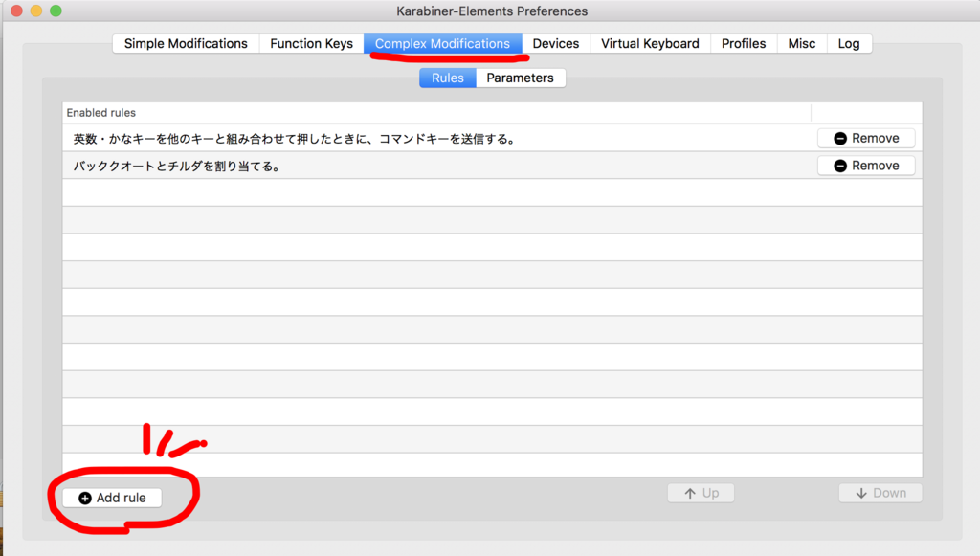
Task: Remove the 英数・かなキー command key rule
Action: coord(866,138)
